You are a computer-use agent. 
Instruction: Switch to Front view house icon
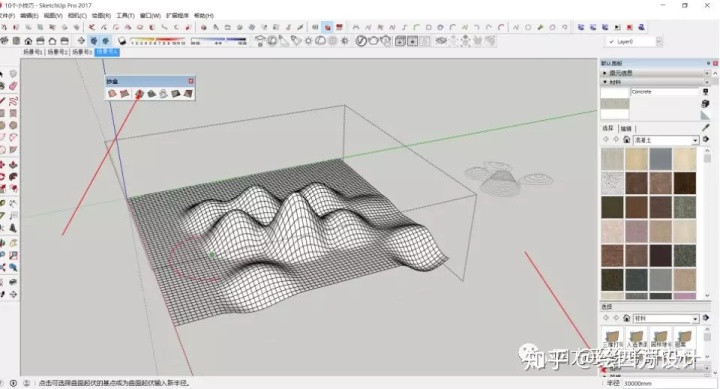click(x=28, y=41)
